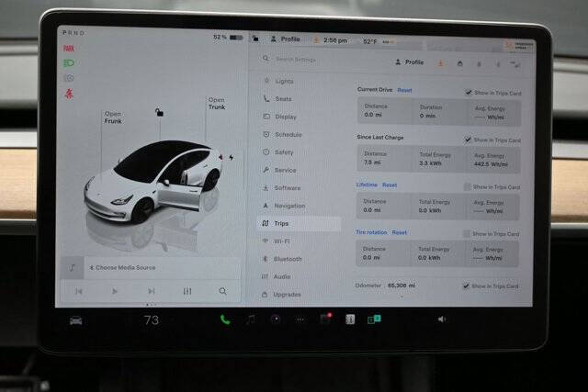
Task: Open the media equalizer settings icon
Action: click(x=187, y=291)
